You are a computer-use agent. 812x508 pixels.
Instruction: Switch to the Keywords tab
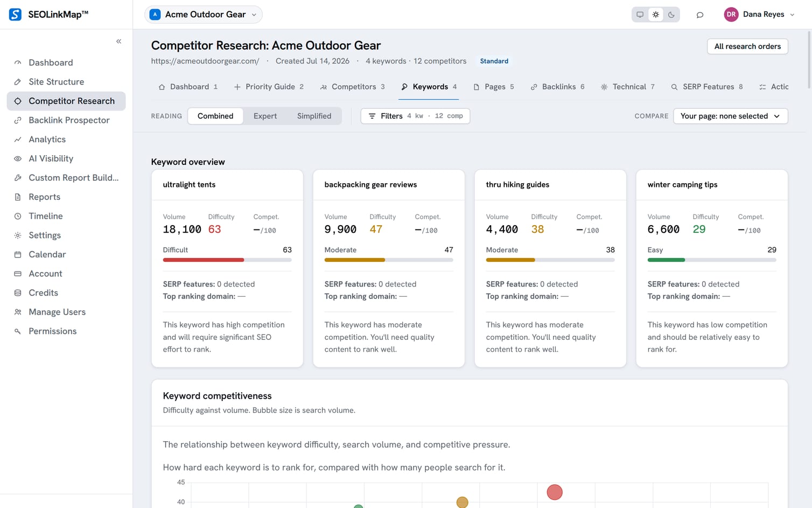pos(429,87)
